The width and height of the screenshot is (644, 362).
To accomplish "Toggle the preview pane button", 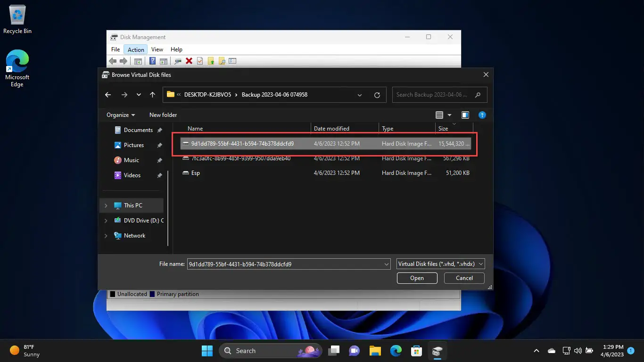I will point(465,115).
